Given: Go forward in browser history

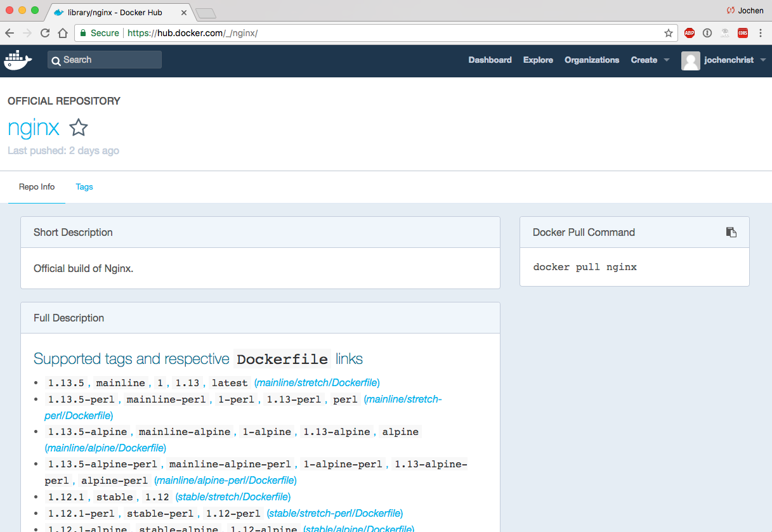Looking at the screenshot, I should (x=27, y=33).
